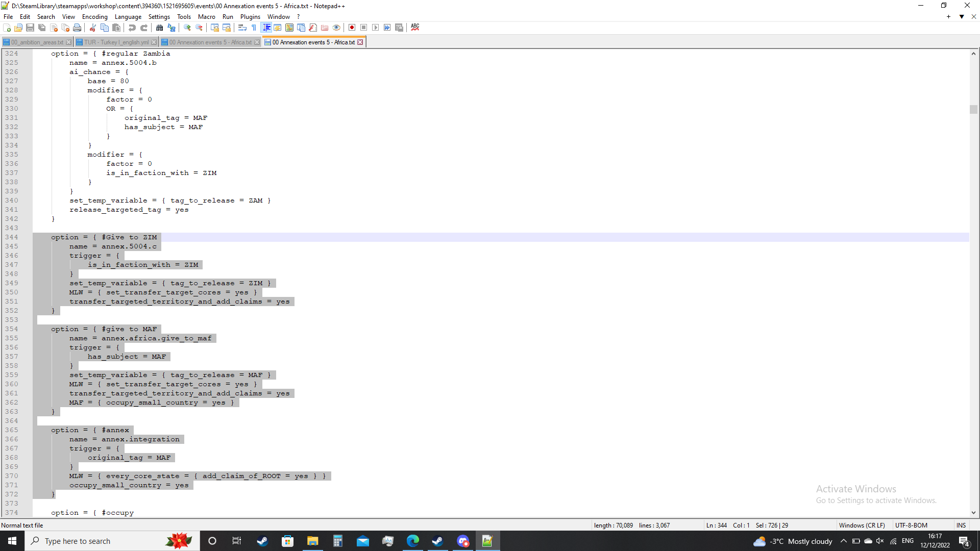Image resolution: width=980 pixels, height=551 pixels.
Task: Click the Save file toolbar icon
Action: tap(30, 28)
